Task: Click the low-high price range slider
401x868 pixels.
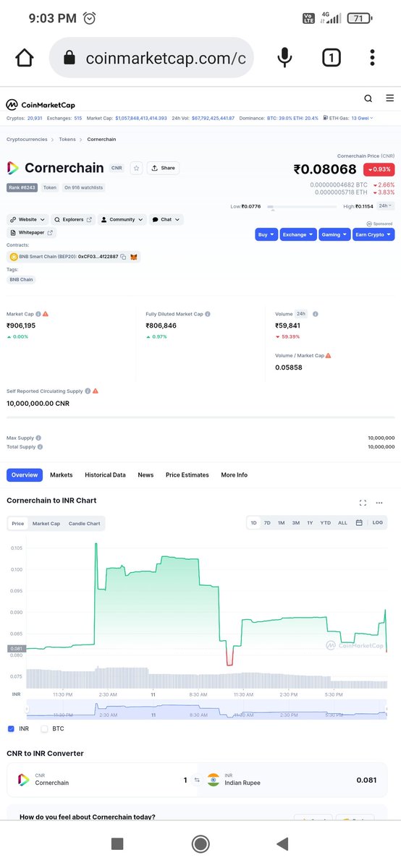Action: coord(303,207)
